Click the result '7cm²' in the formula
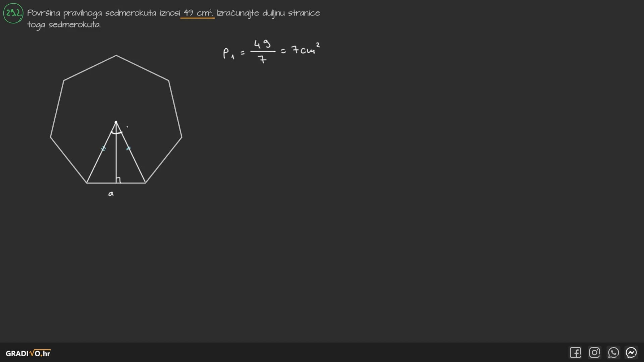The height and width of the screenshot is (362, 644). tap(305, 50)
